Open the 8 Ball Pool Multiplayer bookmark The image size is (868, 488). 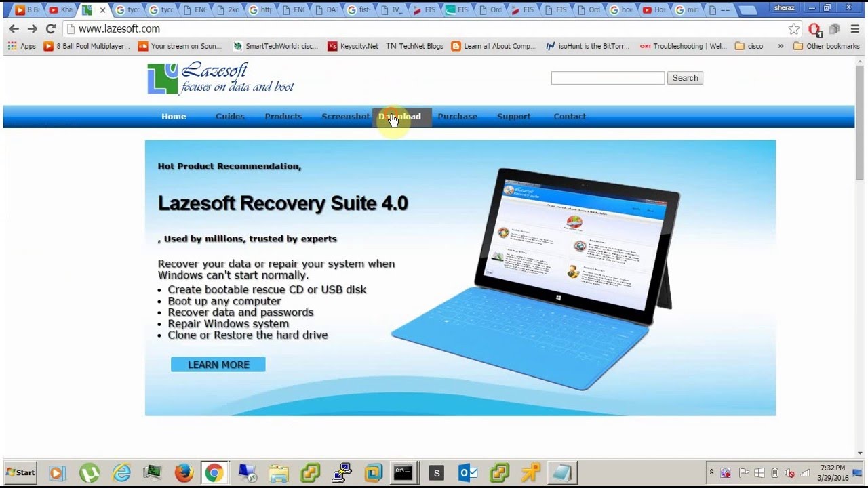[x=86, y=46]
